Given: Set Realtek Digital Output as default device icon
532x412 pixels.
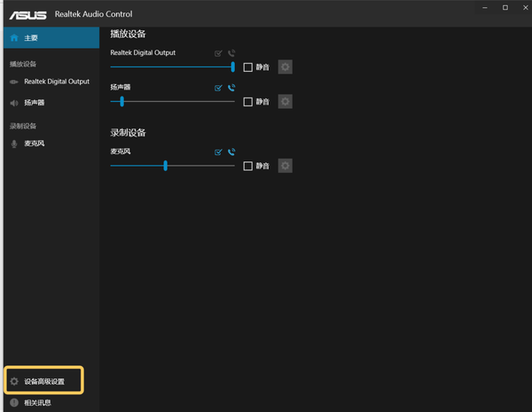Looking at the screenshot, I should pos(218,53).
